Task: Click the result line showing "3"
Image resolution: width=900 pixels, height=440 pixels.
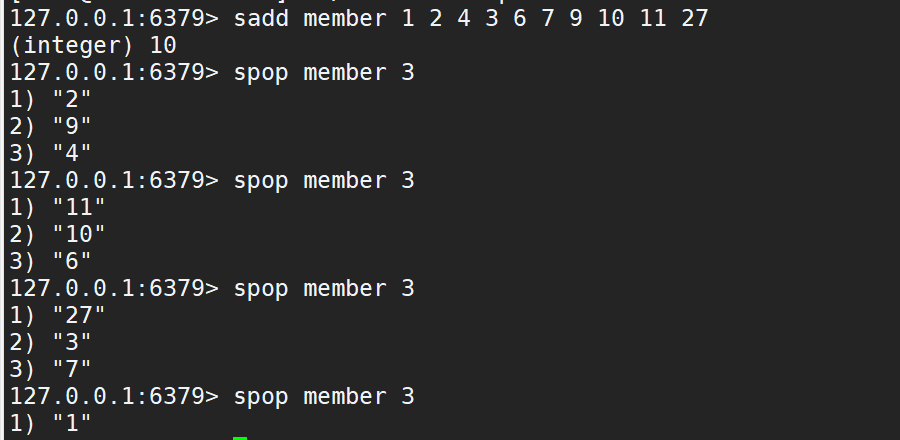Action: pos(51,342)
